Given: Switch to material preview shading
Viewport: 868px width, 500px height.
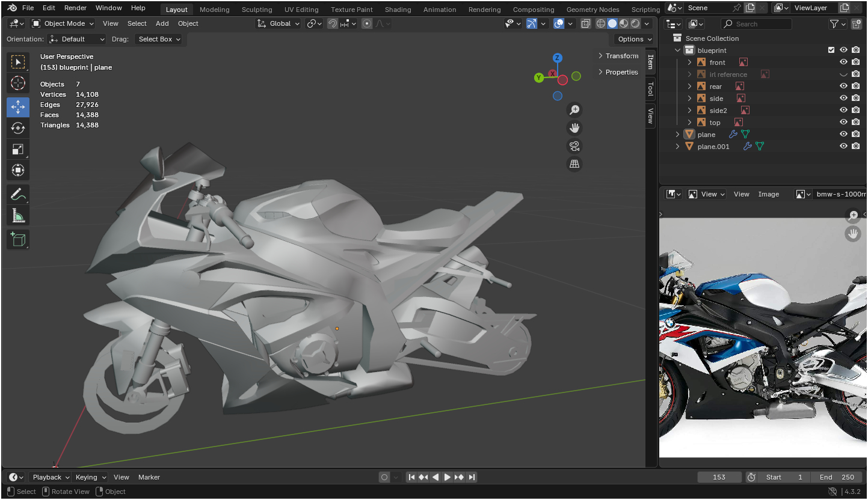Looking at the screenshot, I should pyautogui.click(x=624, y=23).
